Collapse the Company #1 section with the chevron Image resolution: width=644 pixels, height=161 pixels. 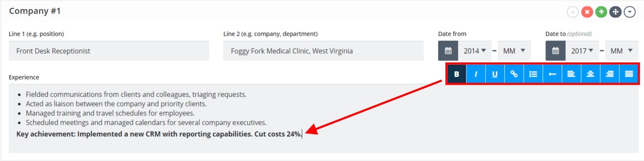(630, 12)
